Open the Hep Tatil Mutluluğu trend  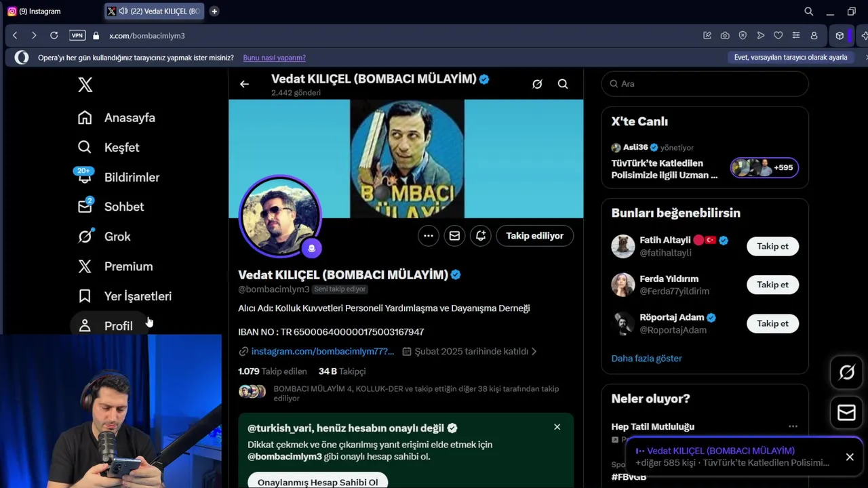tap(652, 426)
